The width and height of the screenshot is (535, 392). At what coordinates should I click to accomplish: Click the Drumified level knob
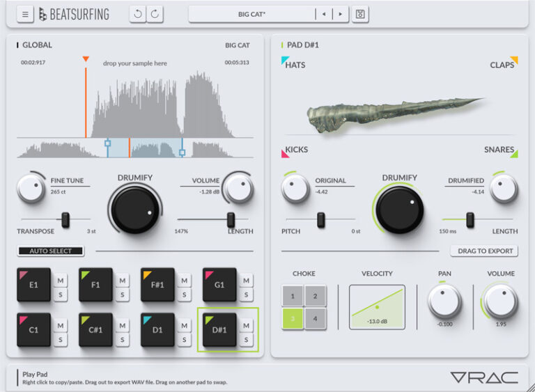[x=504, y=189]
